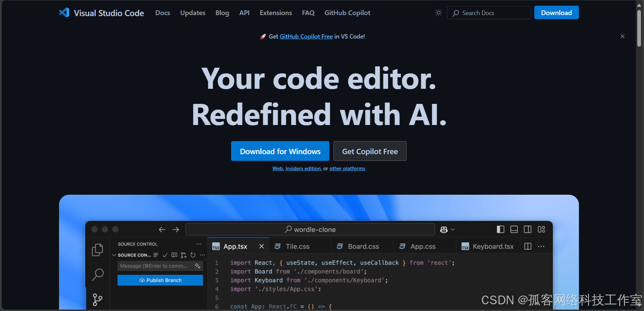Open the Extensions page from the navigation bar

click(275, 13)
